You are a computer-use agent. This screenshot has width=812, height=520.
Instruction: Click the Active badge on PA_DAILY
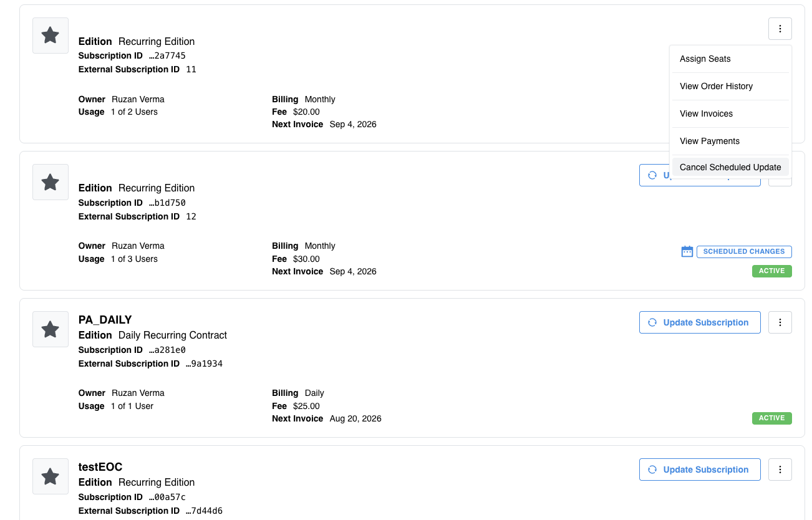point(772,418)
